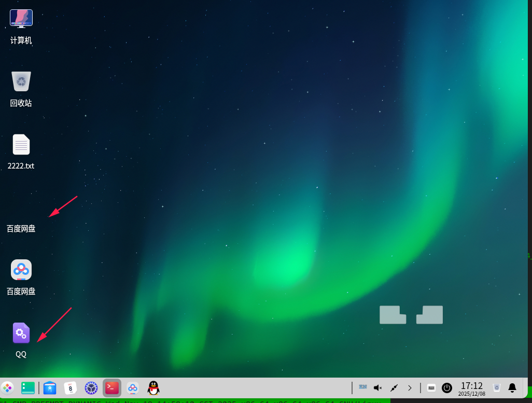Click the multitasking view icon in the dock

(28, 387)
